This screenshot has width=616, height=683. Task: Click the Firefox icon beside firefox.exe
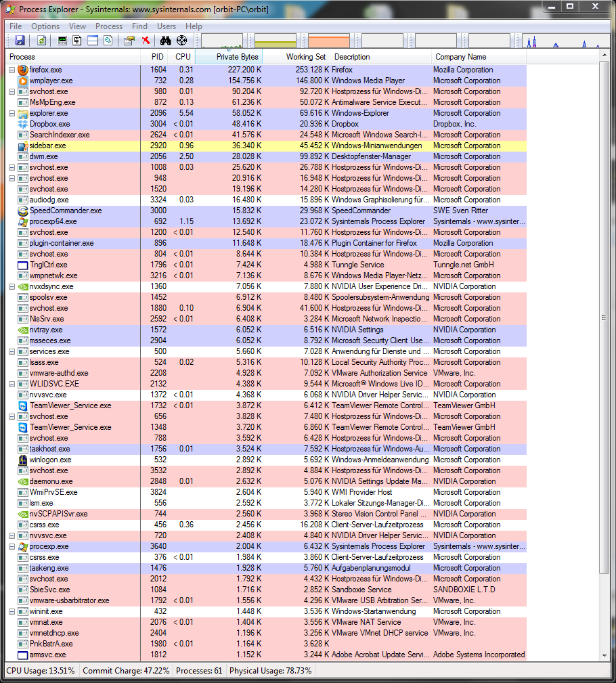pos(23,70)
